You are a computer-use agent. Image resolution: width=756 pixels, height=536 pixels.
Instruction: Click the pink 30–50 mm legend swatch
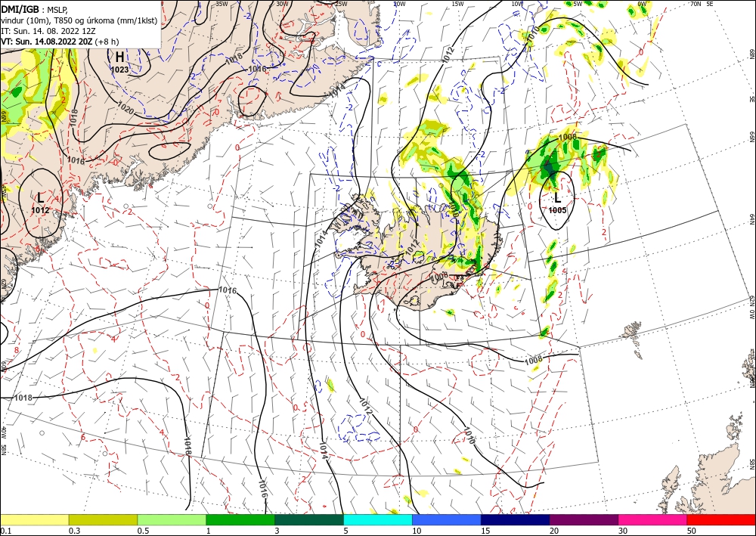tap(653, 519)
